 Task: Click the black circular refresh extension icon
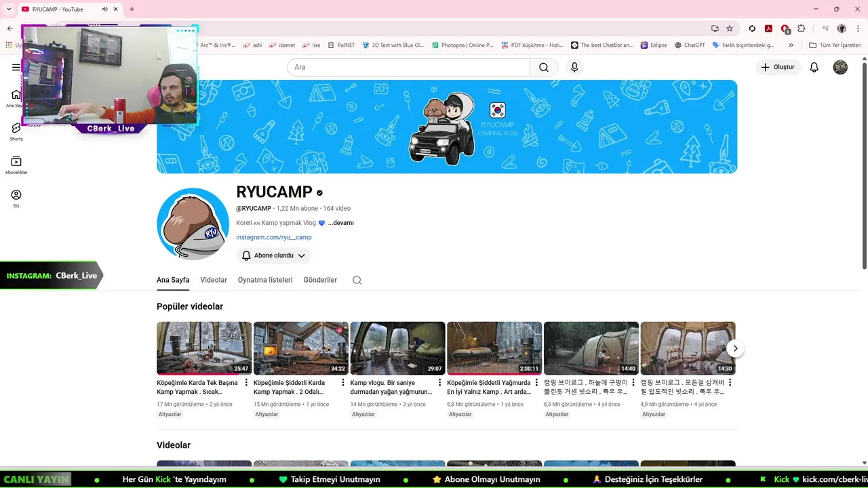pyautogui.click(x=752, y=28)
